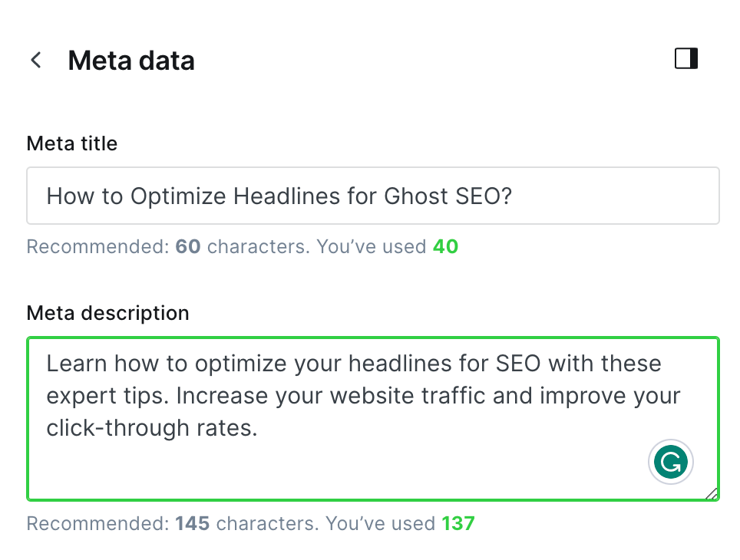The image size is (740, 560).
Task: Select the "Meta description" field label
Action: [x=107, y=313]
